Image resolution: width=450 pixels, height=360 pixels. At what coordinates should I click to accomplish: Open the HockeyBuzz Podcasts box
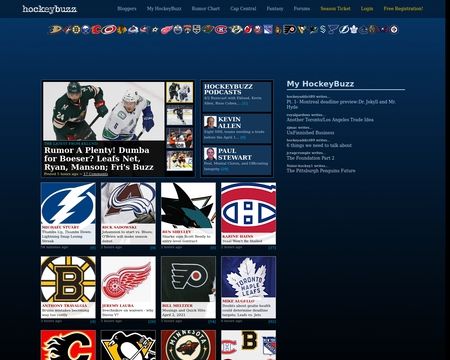coord(237,96)
